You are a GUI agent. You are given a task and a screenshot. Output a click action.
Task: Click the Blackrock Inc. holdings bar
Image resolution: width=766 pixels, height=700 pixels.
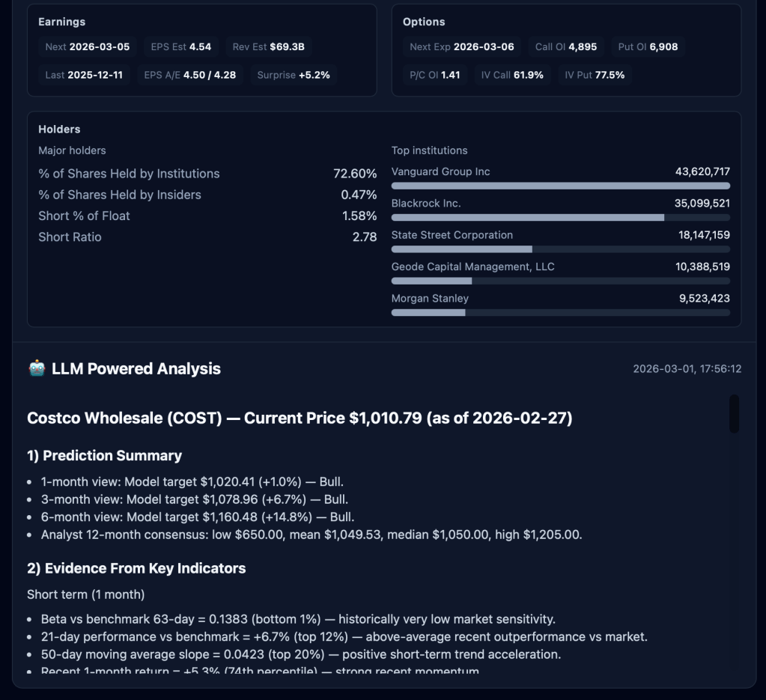(x=560, y=217)
